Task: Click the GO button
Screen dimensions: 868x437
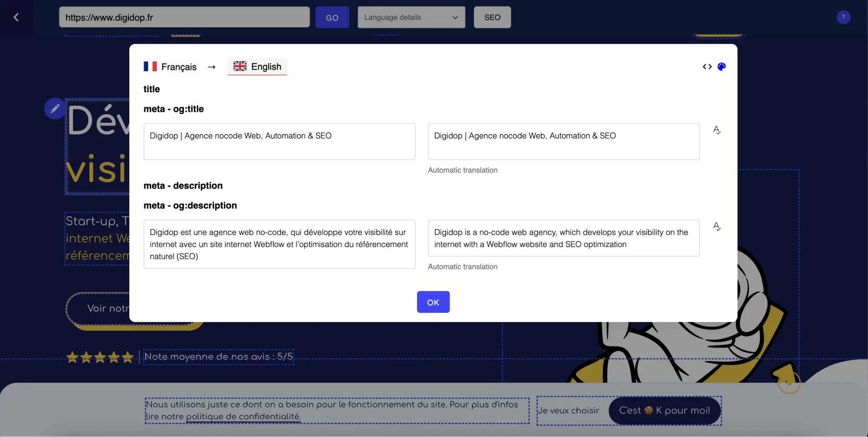Action: (x=332, y=17)
